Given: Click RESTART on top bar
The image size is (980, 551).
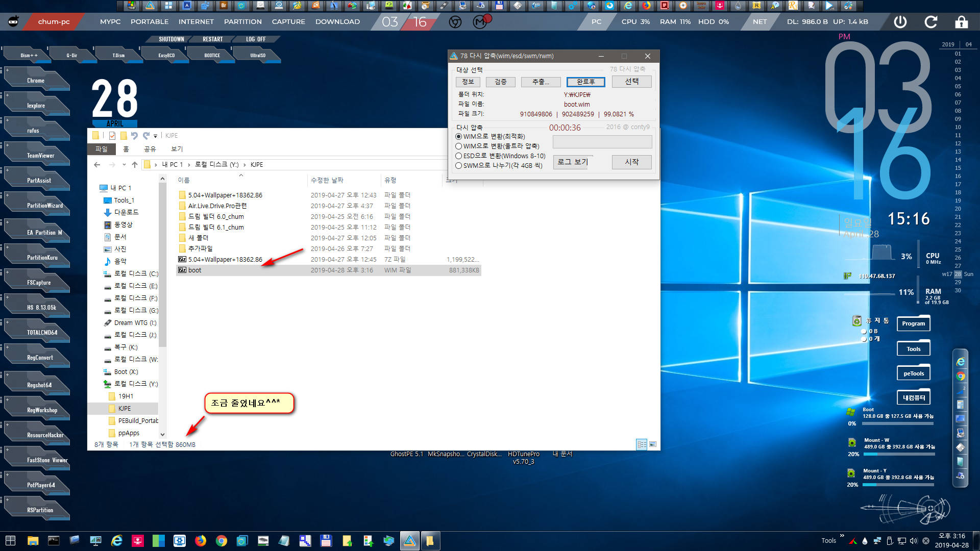Looking at the screenshot, I should [213, 39].
